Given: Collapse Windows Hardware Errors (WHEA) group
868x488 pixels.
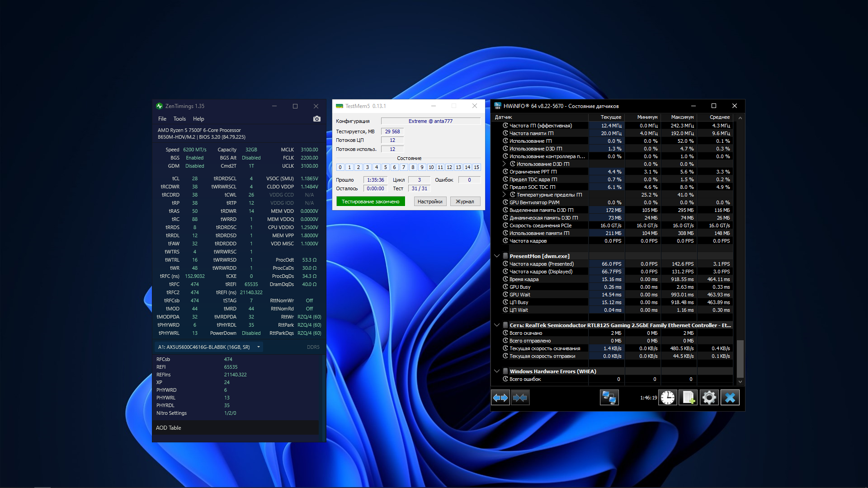Looking at the screenshot, I should [497, 371].
